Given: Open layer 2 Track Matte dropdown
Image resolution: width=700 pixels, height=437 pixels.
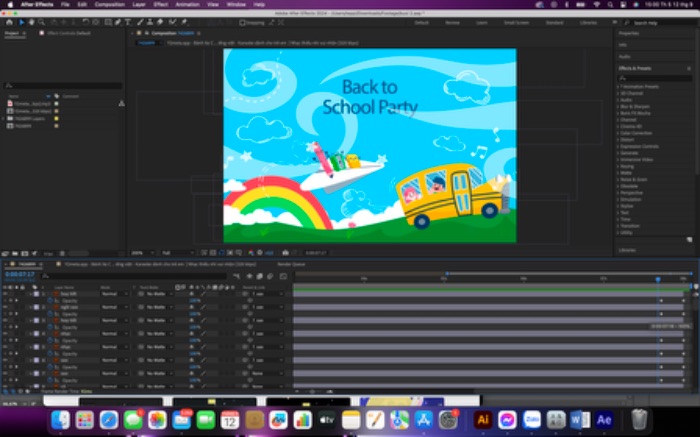Looking at the screenshot, I should [160, 307].
